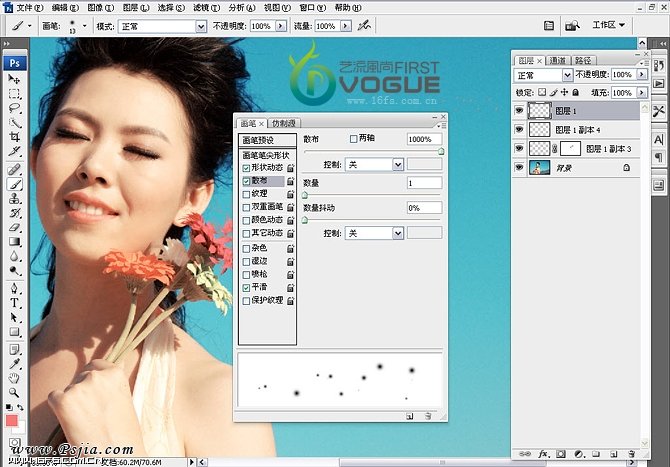Viewport: 670px width, 467px height.
Task: Select the Brush tool in toolbox
Action: [x=15, y=184]
